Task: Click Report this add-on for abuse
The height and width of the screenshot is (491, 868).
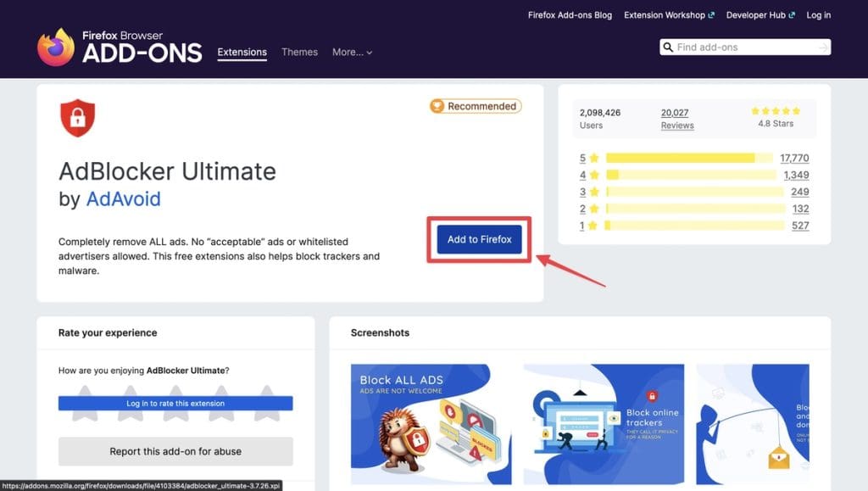Action: (175, 451)
